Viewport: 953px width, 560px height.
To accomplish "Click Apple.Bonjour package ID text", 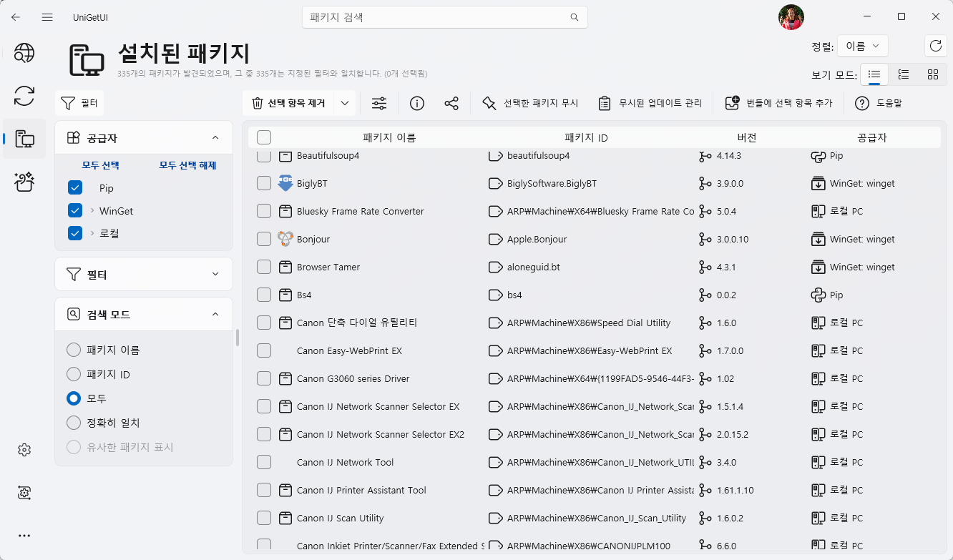I will [x=537, y=240].
